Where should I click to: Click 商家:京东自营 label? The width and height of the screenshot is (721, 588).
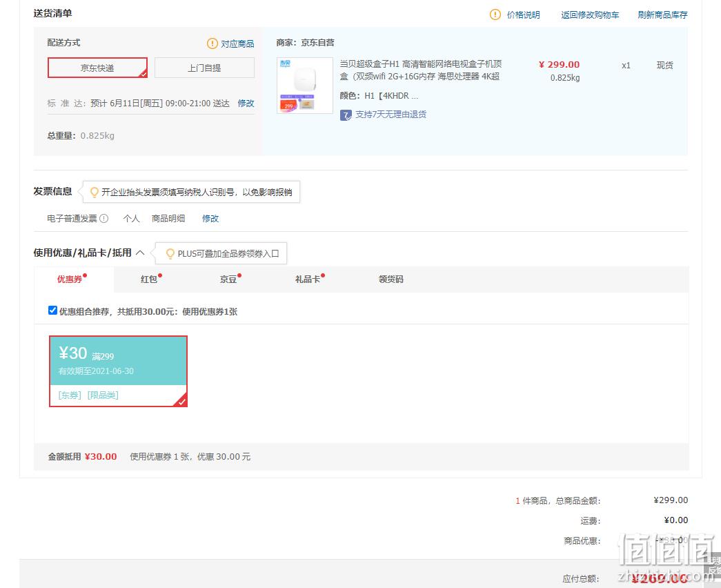[306, 43]
